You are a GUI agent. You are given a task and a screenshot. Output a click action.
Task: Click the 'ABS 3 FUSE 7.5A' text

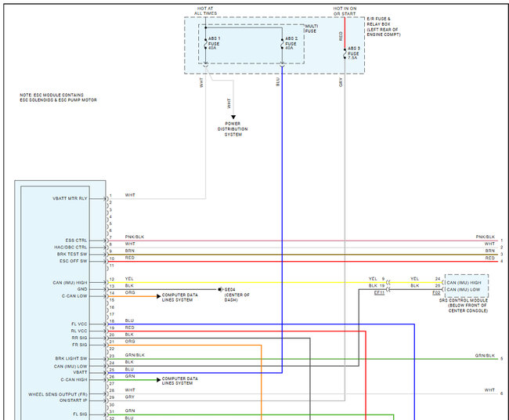point(353,53)
